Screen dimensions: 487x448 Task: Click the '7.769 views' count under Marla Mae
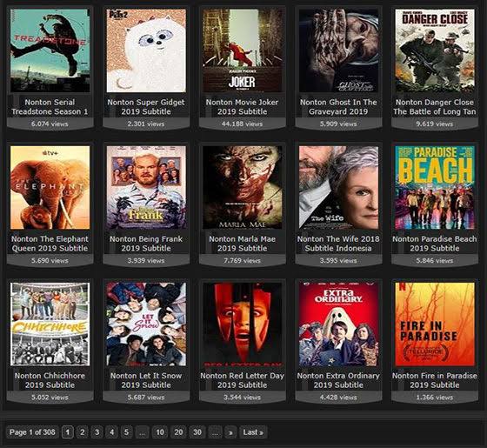pos(243,260)
